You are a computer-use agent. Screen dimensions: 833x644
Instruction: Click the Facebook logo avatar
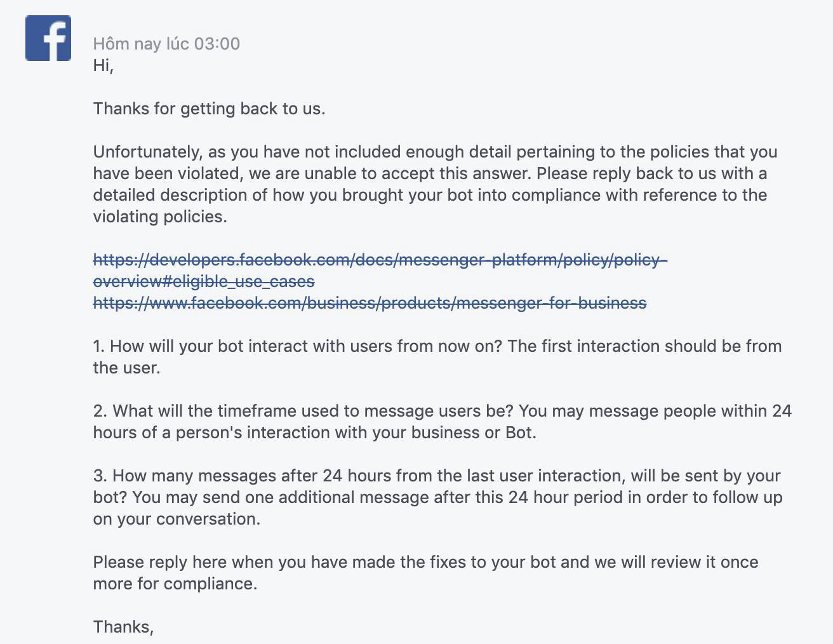48,38
